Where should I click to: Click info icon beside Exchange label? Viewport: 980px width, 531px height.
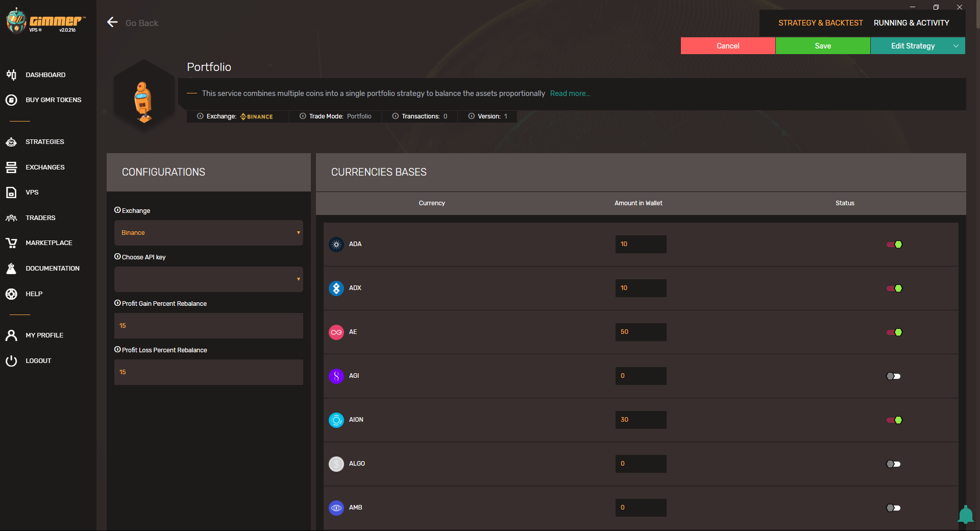117,210
